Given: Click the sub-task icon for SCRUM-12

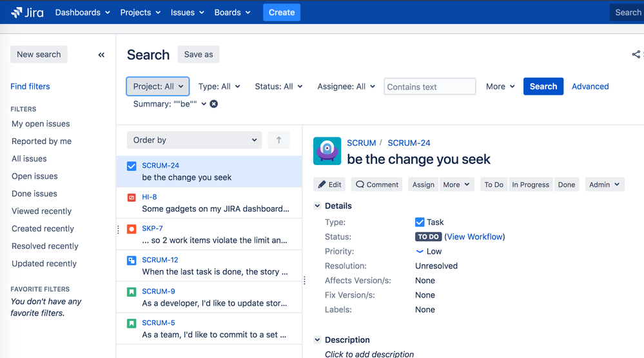Looking at the screenshot, I should click(132, 261).
